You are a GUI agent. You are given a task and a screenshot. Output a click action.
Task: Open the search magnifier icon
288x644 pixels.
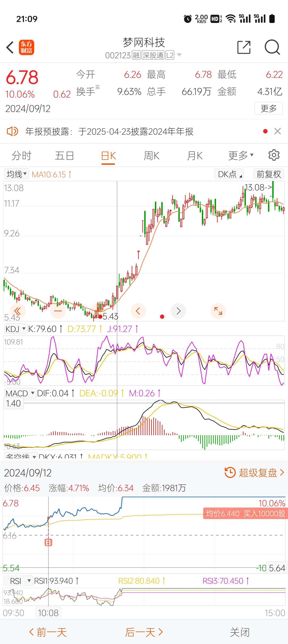coord(272,48)
